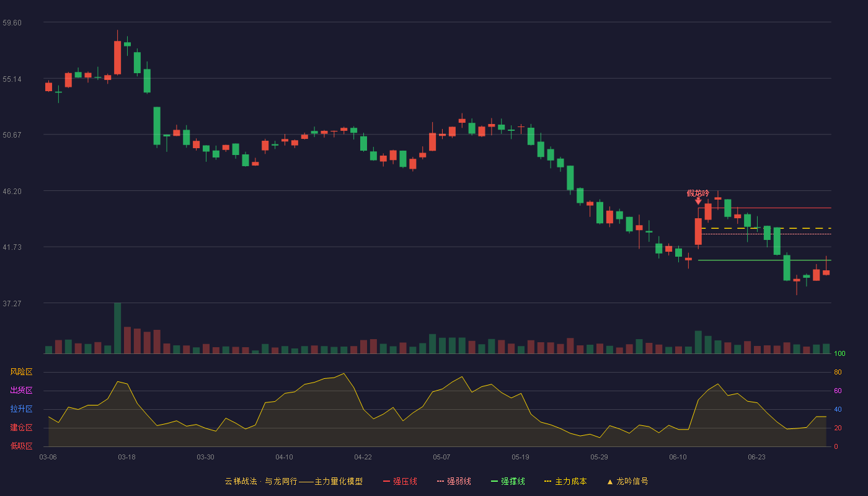Image resolution: width=868 pixels, height=496 pixels.
Task: Select the 低吸区 zone label
Action: 21,446
